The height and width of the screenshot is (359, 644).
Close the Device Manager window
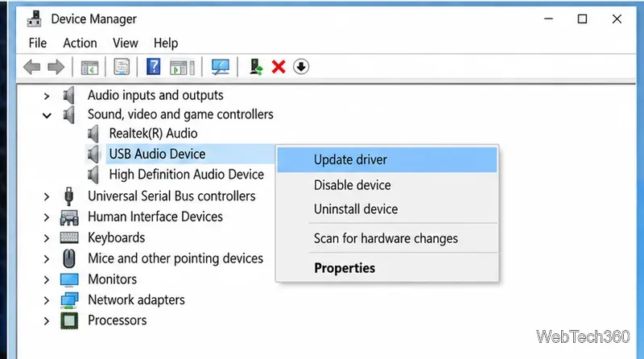point(617,19)
